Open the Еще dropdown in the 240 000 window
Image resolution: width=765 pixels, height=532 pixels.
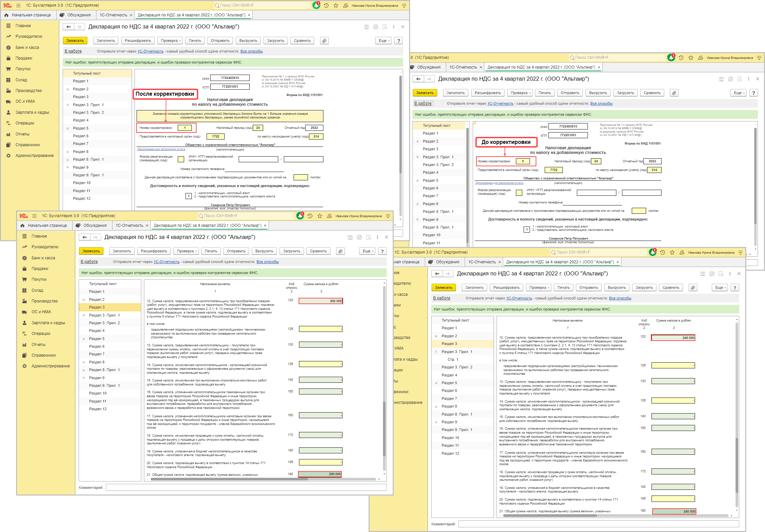pyautogui.click(x=720, y=287)
